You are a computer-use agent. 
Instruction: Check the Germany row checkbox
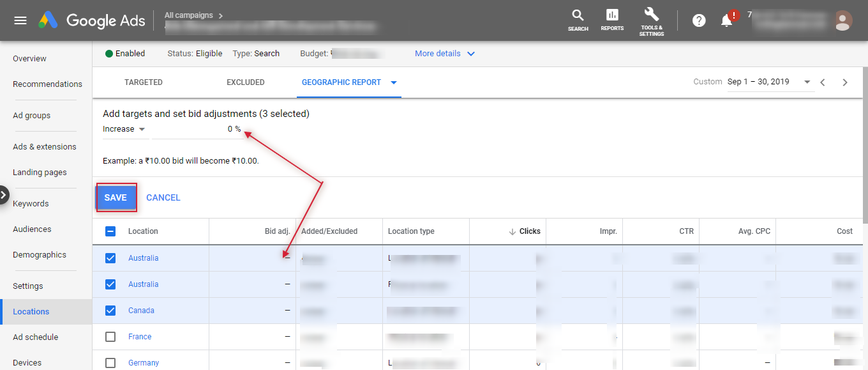(110, 363)
